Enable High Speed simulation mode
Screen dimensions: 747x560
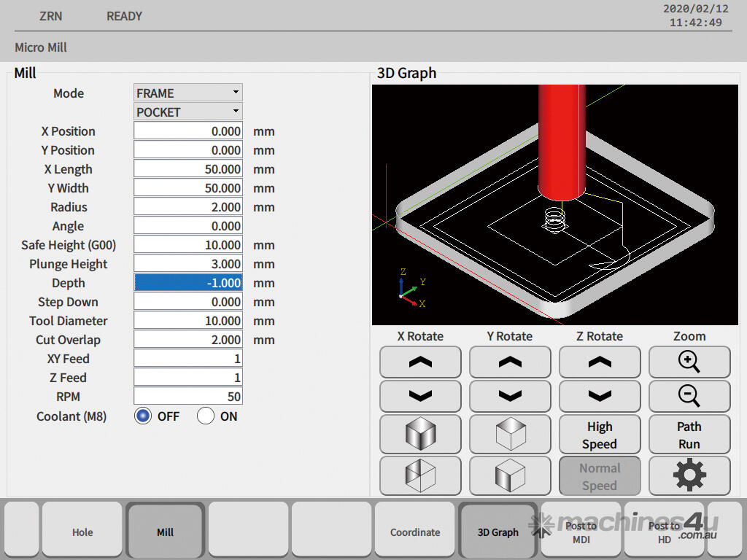click(x=600, y=435)
